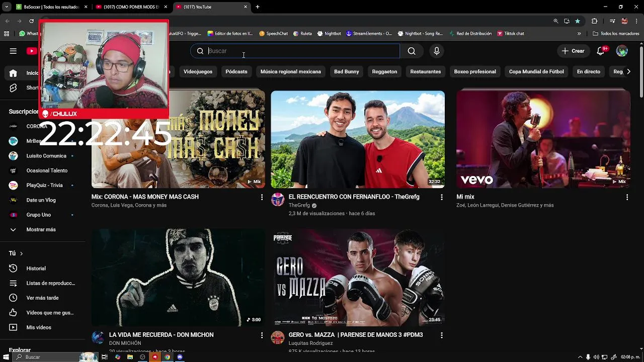Open options for GERO vs. MAZZA video
The image size is (644, 362).
point(442,335)
